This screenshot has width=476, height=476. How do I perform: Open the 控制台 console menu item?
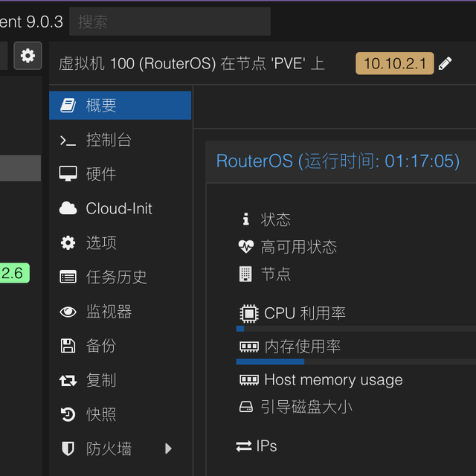point(120,140)
